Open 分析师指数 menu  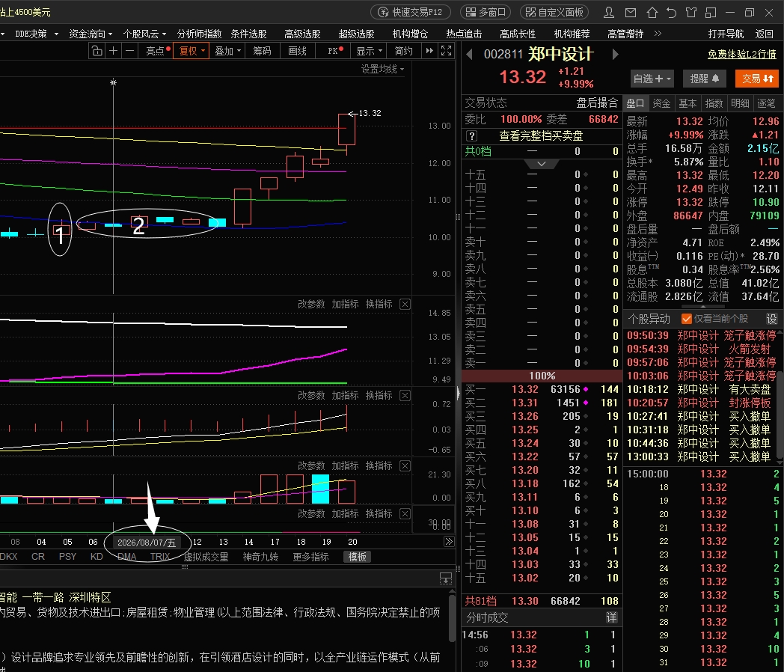coord(199,34)
